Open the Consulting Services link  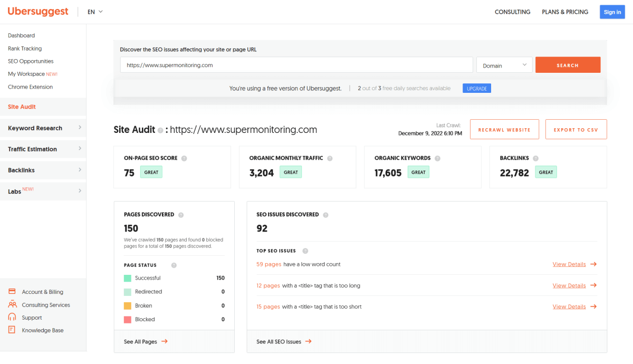point(46,305)
